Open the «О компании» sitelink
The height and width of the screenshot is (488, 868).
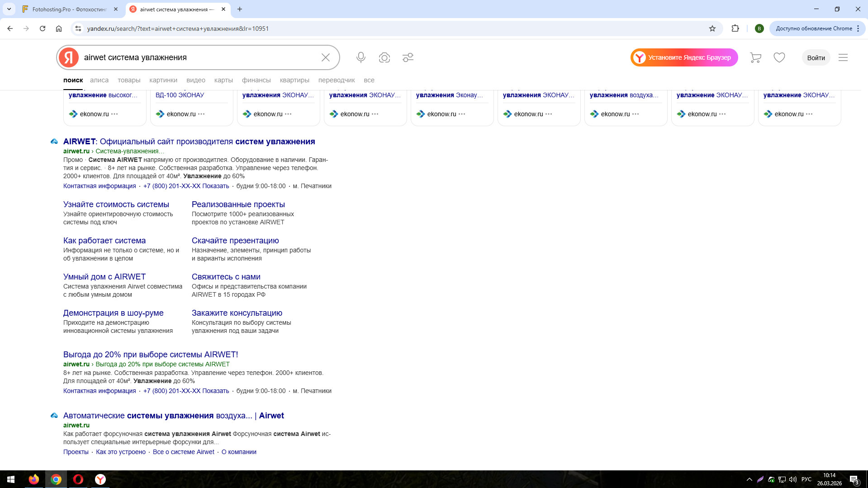tap(239, 452)
